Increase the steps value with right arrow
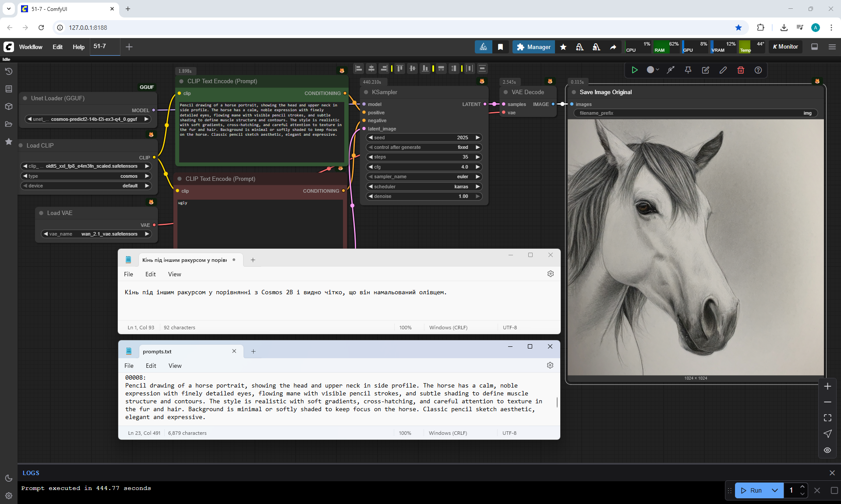This screenshot has width=841, height=504. point(478,157)
